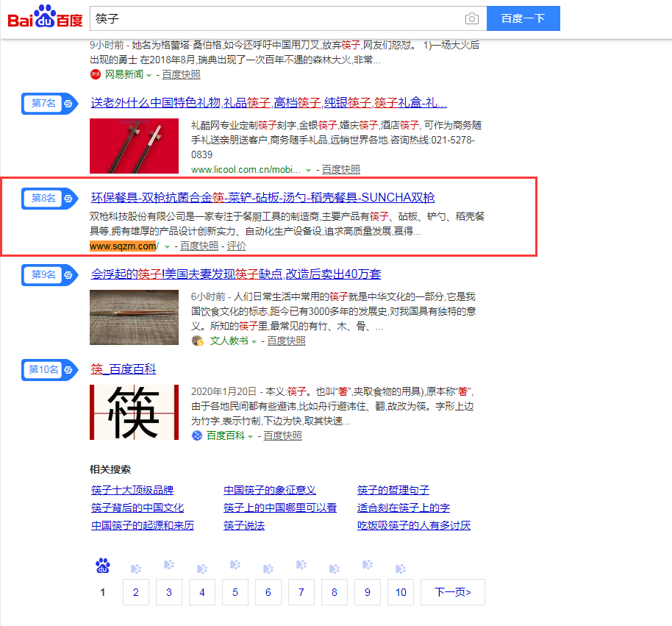
Task: Search related 中国筷子的起源和来历
Action: [143, 525]
